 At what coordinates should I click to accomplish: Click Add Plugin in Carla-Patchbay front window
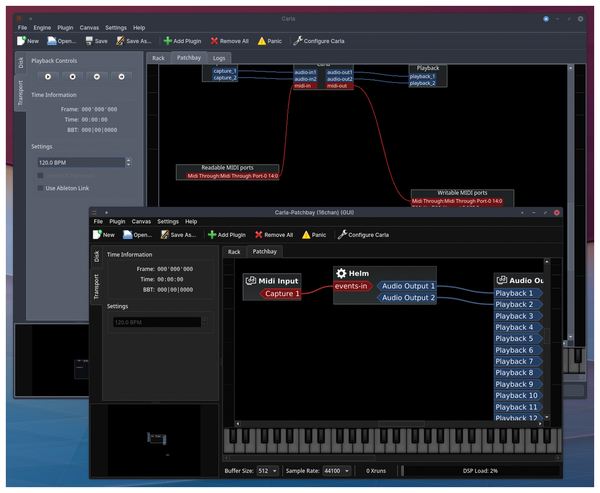click(227, 235)
